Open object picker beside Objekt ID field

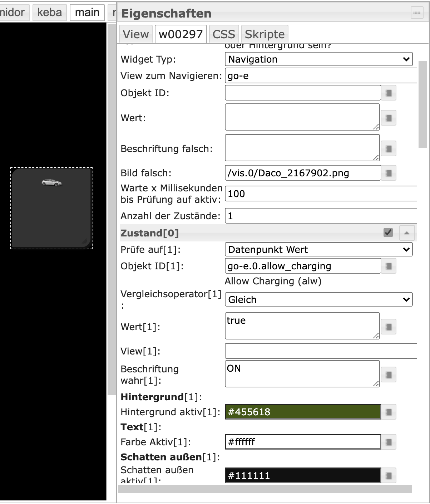pos(389,93)
